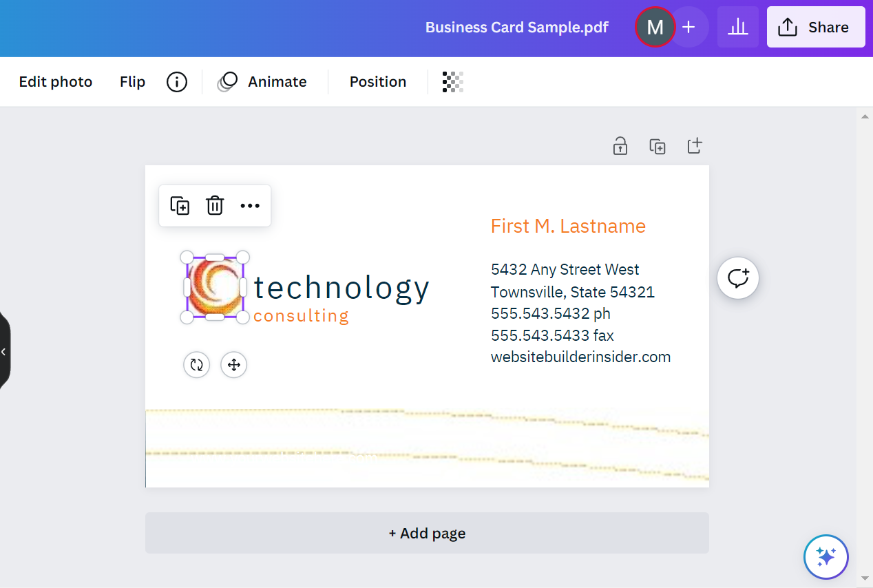Screen dimensions: 873x588
Task: Click the M user avatar
Action: click(655, 27)
